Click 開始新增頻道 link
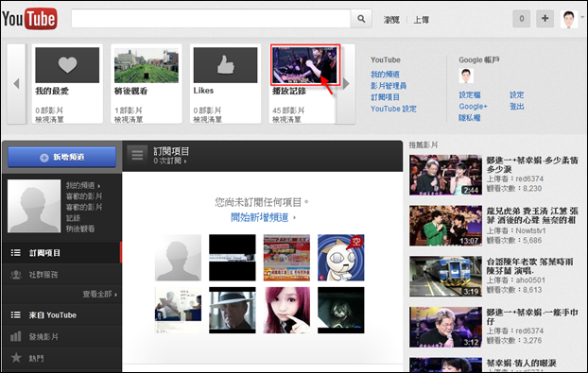Screen dimensions: 588x373 pyautogui.click(x=260, y=217)
